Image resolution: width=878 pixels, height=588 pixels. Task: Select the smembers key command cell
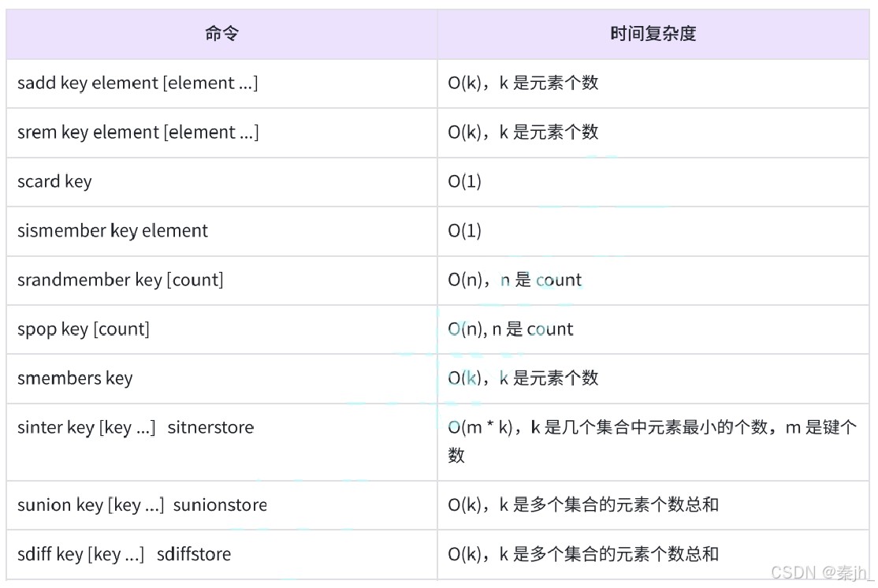(x=75, y=378)
